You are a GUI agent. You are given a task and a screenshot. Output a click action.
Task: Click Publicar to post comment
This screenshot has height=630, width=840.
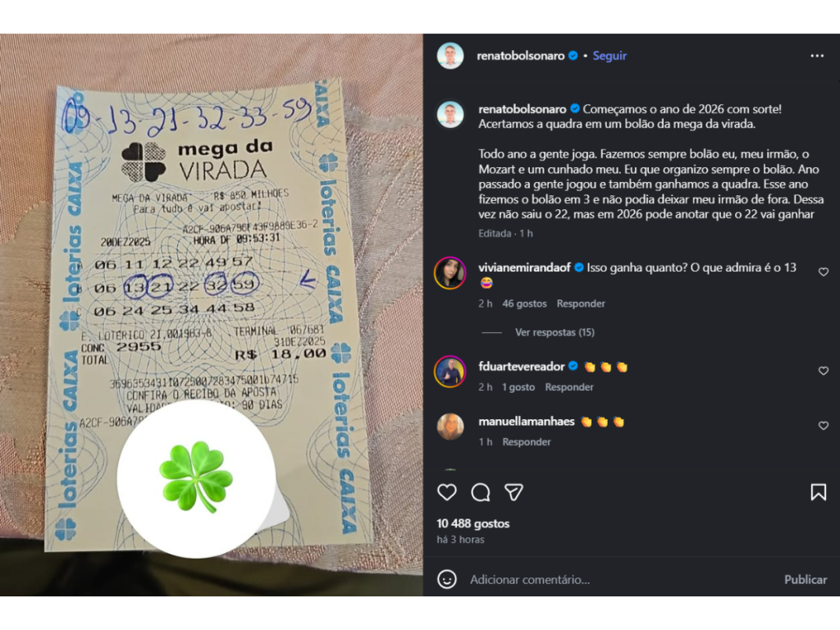(806, 579)
